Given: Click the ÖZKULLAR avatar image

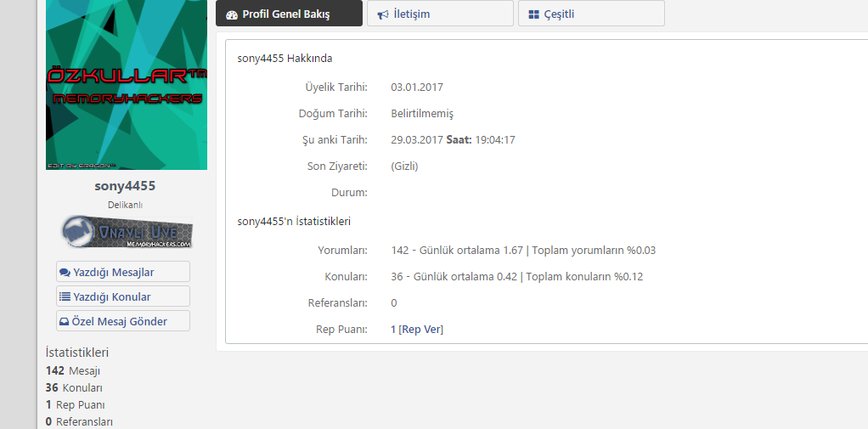Looking at the screenshot, I should click(127, 85).
